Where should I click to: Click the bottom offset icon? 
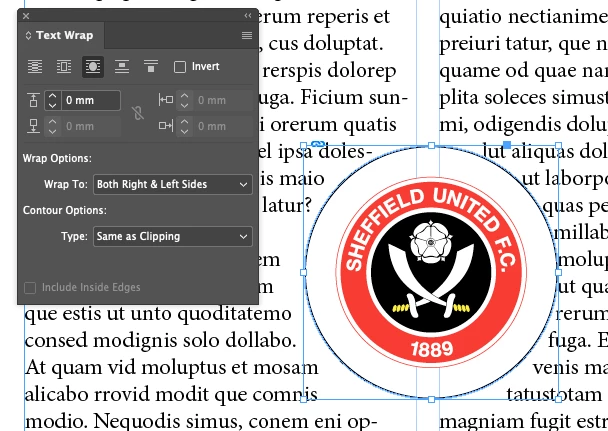pos(33,126)
